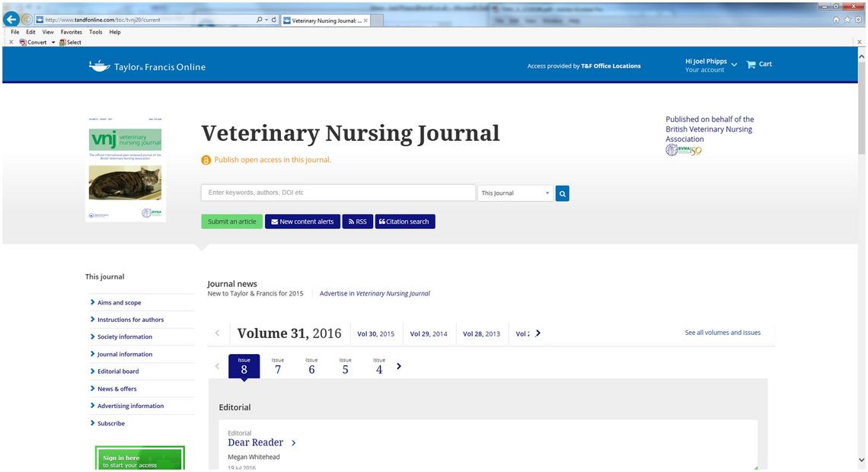The height and width of the screenshot is (472, 868).
Task: Open Publish open access in this journal link
Action: 273,160
